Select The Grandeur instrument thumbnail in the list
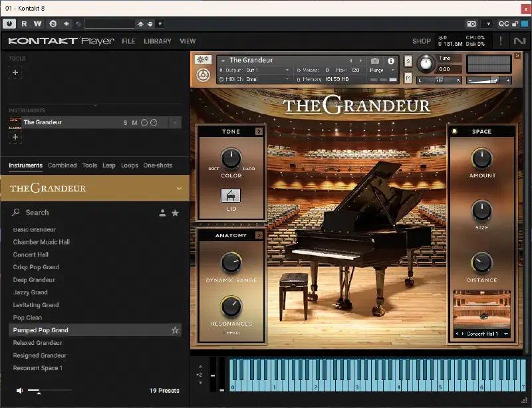532x408 pixels. pyautogui.click(x=15, y=122)
